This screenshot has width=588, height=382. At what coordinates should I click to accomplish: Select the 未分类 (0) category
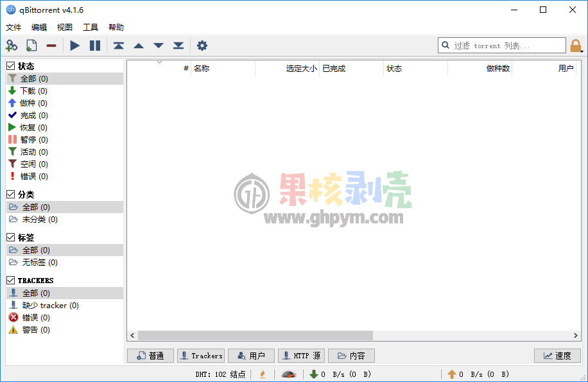(65, 220)
